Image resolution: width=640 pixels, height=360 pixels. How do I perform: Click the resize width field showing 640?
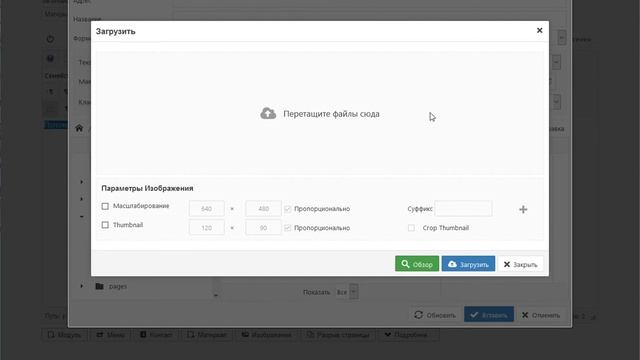[x=207, y=209]
